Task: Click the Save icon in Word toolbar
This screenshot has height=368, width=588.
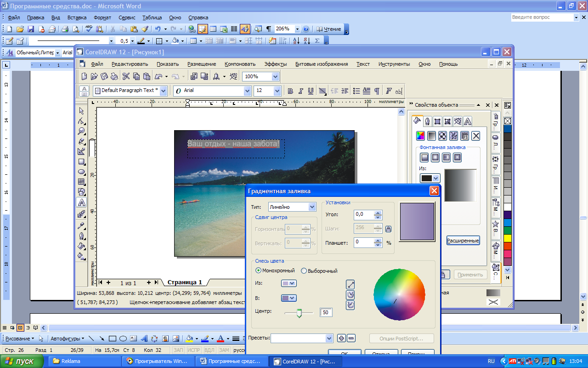Action: tap(31, 29)
